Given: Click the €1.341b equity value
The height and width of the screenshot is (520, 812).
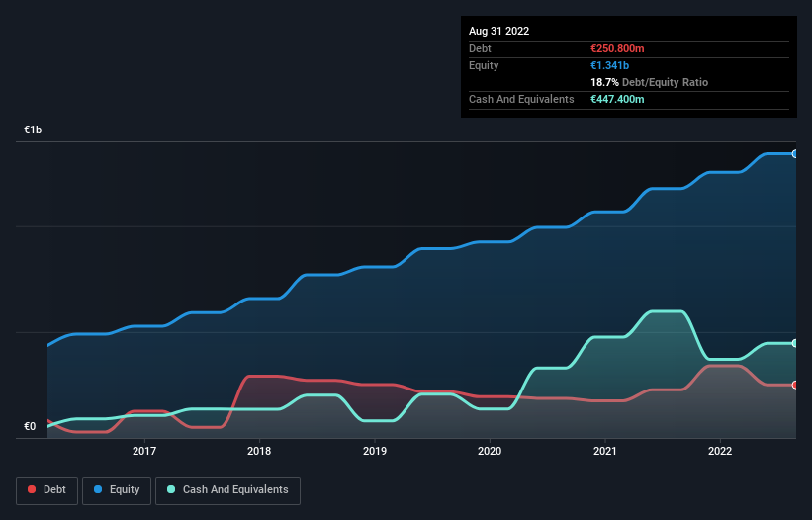Looking at the screenshot, I should coord(609,65).
